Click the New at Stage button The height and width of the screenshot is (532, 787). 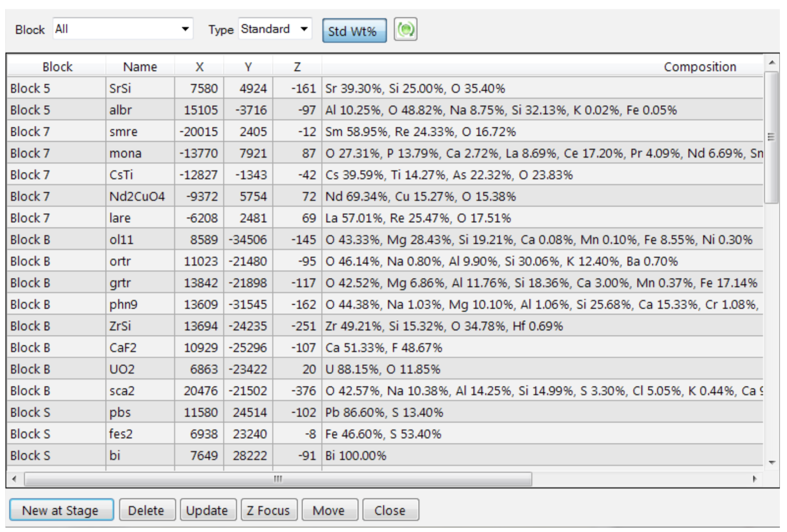tap(61, 510)
